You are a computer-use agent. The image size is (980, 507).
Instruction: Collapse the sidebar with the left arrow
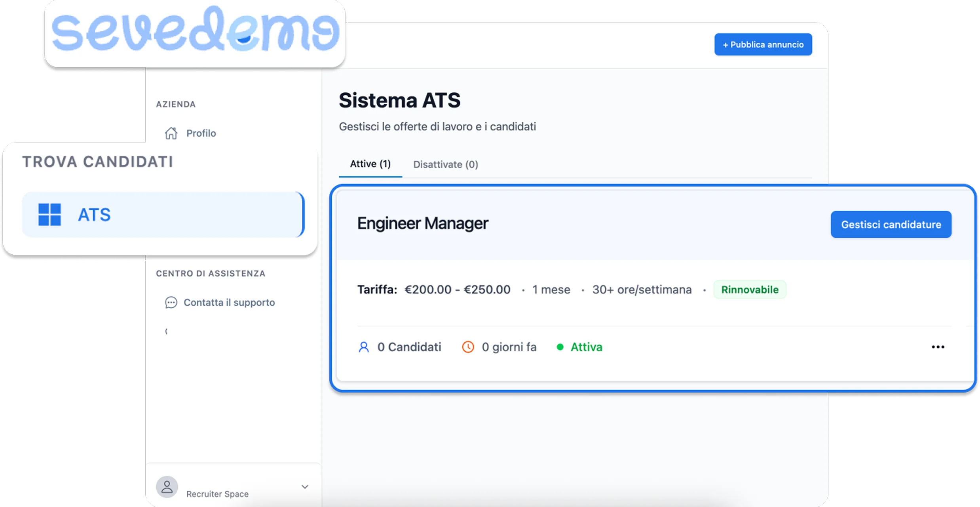coord(166,332)
